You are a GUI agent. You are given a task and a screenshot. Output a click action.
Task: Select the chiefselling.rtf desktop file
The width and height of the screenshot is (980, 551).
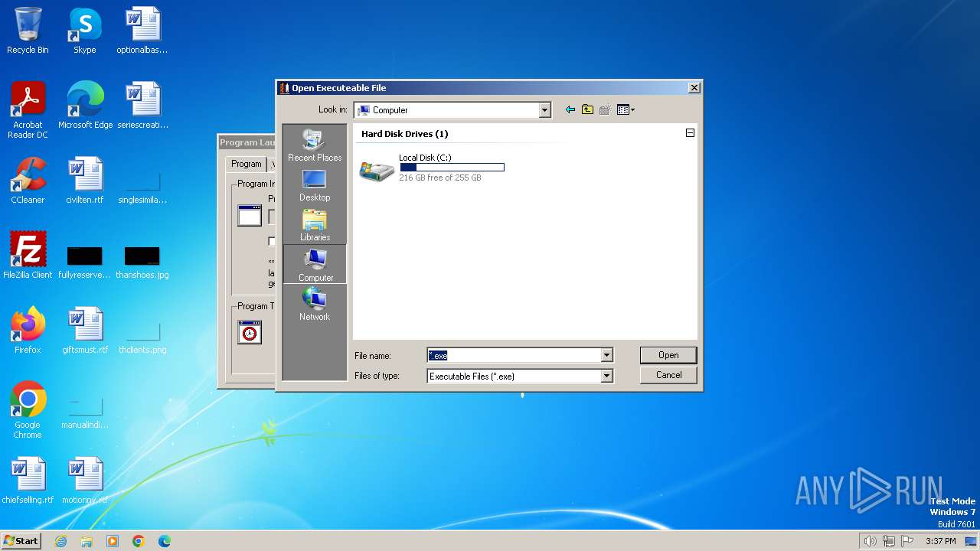point(28,481)
